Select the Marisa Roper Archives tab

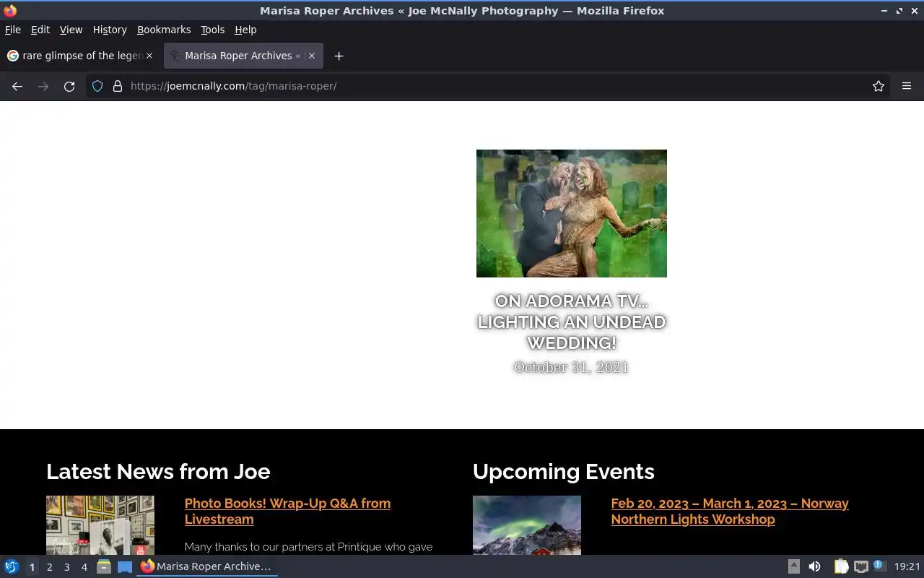coord(244,56)
